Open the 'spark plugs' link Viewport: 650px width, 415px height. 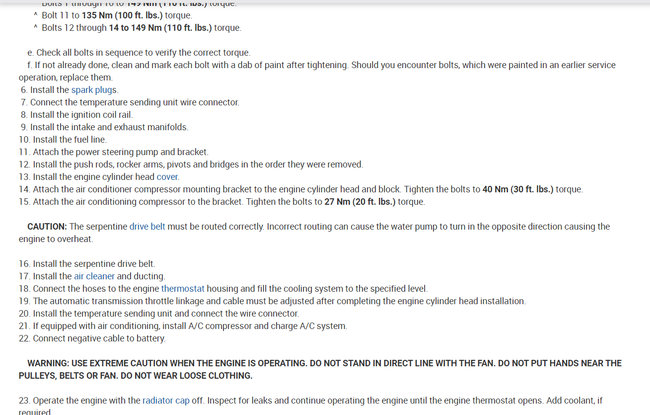pos(94,90)
